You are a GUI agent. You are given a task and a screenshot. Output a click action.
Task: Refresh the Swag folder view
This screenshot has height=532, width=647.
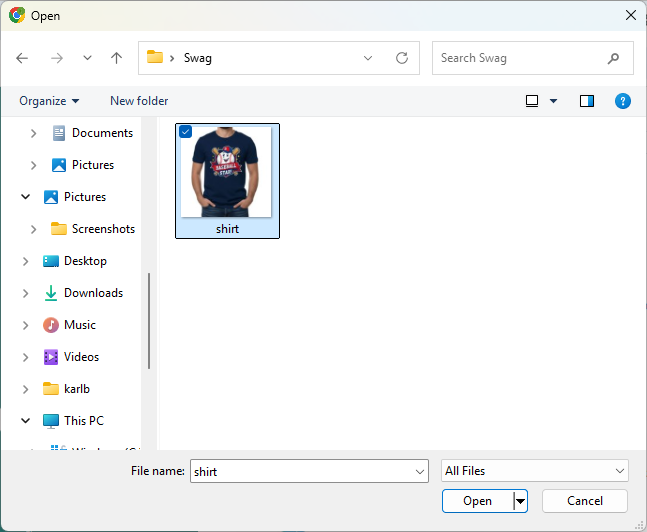(x=402, y=58)
